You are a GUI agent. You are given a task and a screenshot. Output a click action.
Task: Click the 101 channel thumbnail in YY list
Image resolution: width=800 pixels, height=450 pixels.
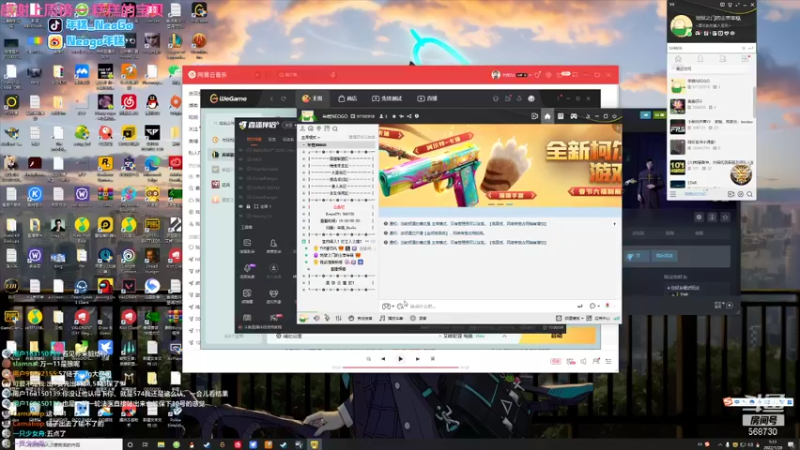coord(678,167)
